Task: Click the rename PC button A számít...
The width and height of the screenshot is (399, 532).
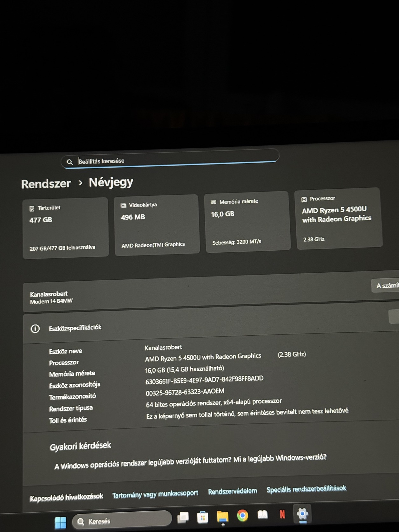Action: pos(385,285)
